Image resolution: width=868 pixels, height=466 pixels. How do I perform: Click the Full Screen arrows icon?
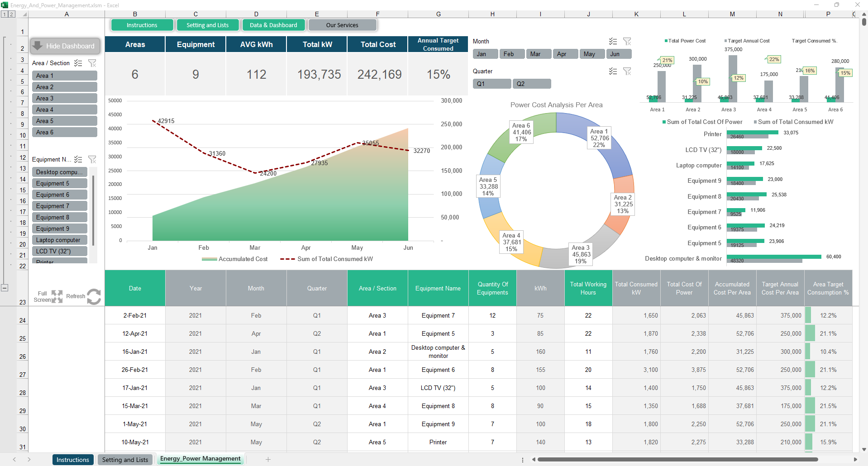point(57,296)
